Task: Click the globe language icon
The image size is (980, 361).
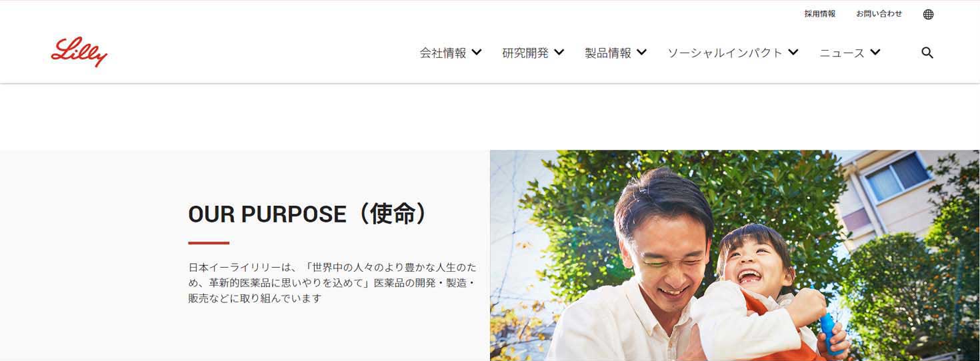Action: pyautogui.click(x=928, y=14)
